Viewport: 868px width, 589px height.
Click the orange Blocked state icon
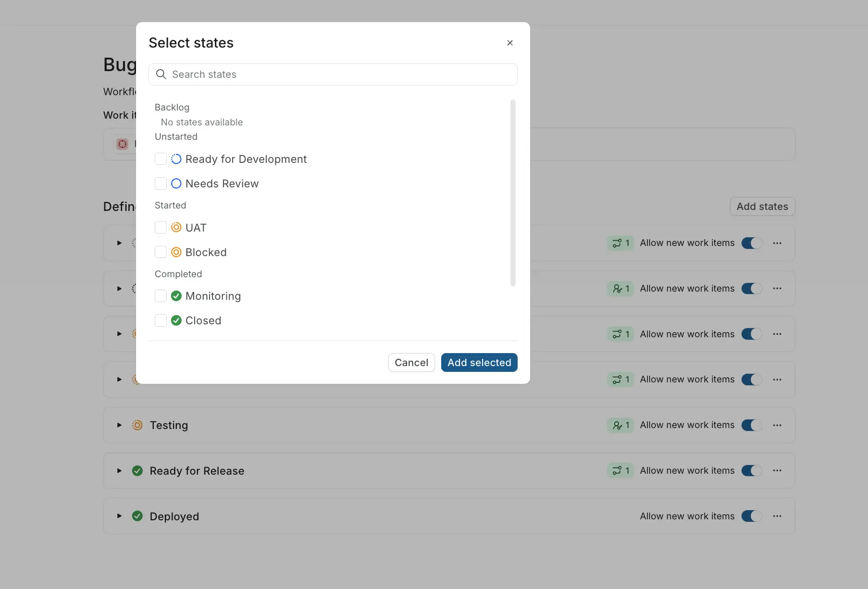(176, 252)
